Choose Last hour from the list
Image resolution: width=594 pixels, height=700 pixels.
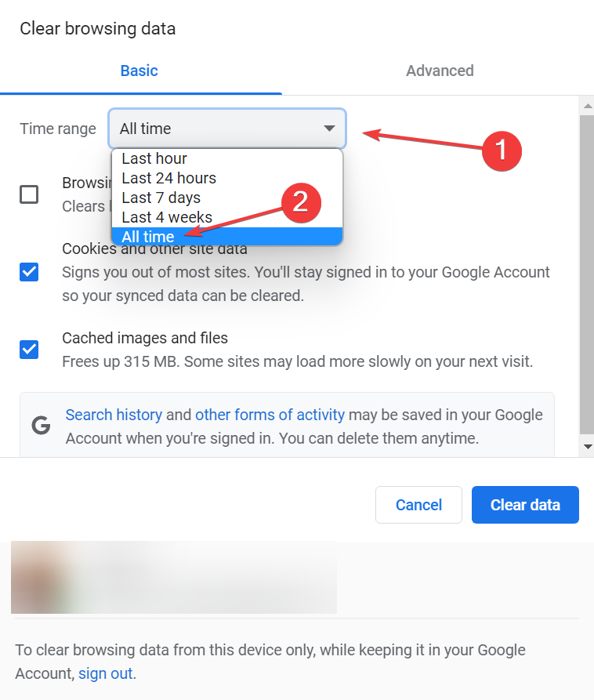pyautogui.click(x=154, y=158)
